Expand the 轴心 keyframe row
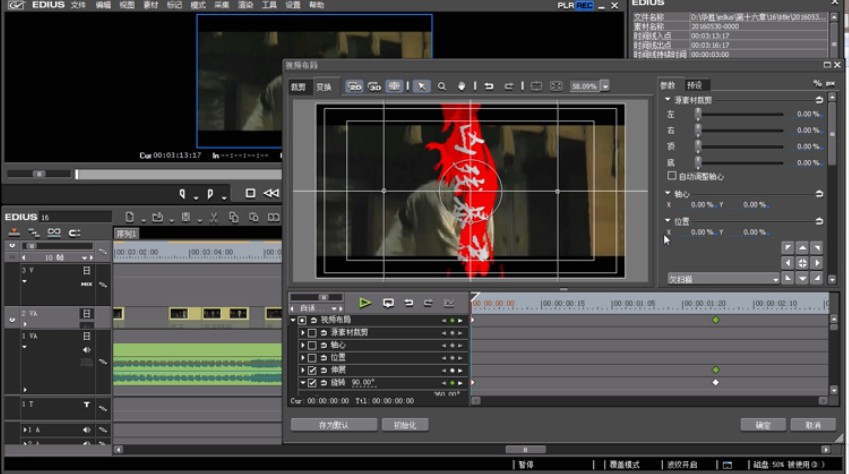Image resolution: width=849 pixels, height=474 pixels. point(303,345)
